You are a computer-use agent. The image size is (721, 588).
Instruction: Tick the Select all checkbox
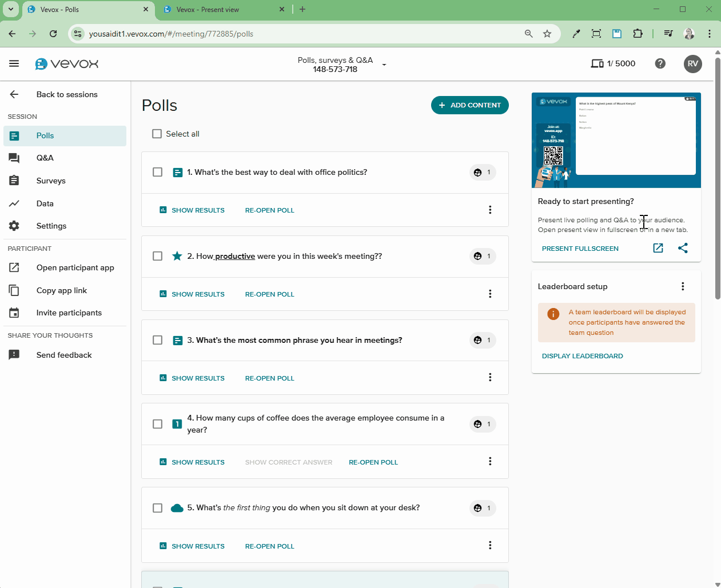click(x=157, y=134)
